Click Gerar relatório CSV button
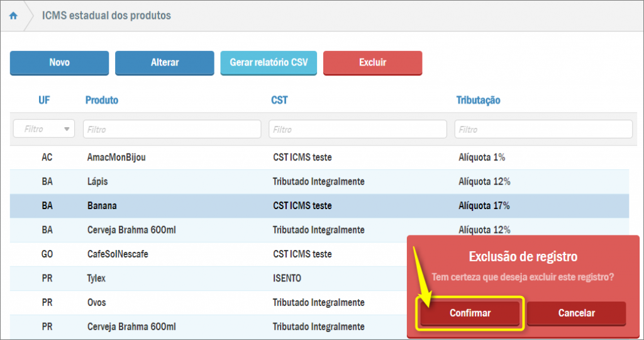This screenshot has height=340, width=644. point(269,62)
